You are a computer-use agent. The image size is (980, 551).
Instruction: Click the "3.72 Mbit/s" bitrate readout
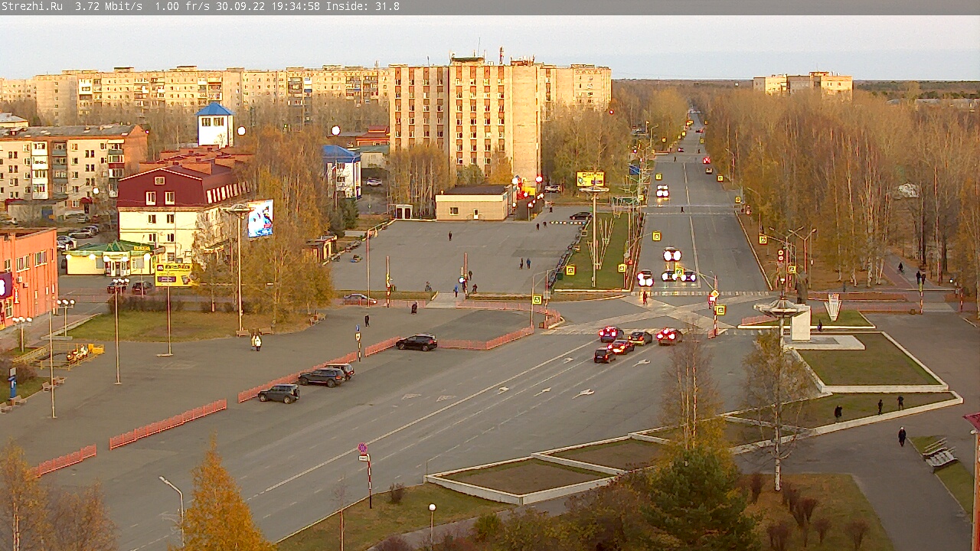(x=109, y=6)
